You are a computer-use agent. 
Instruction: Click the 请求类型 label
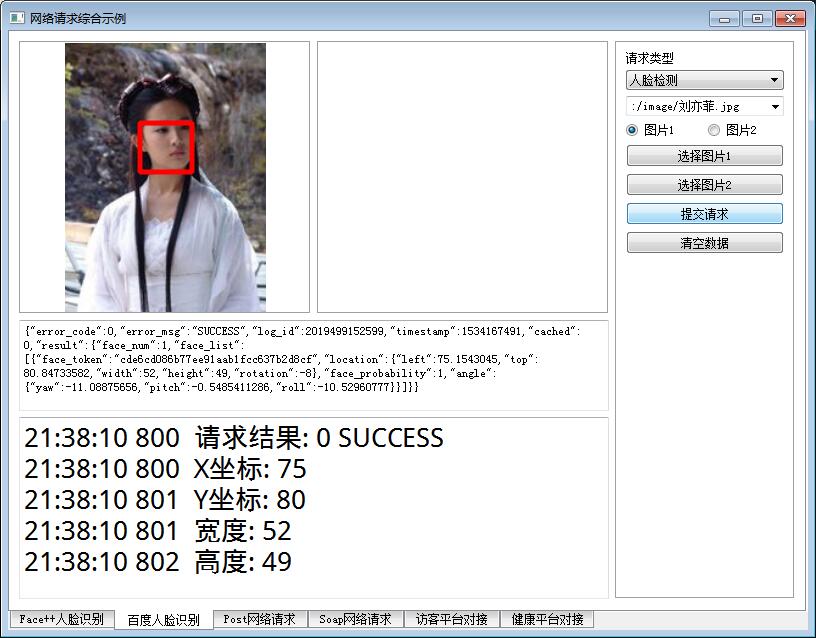click(649, 58)
